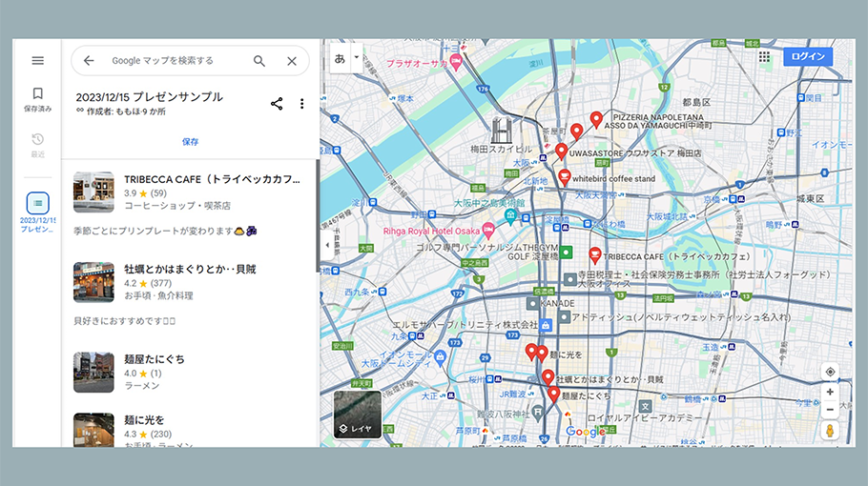This screenshot has height=486, width=868.
Task: Open the saved places (保存済み) icon
Action: [x=37, y=99]
